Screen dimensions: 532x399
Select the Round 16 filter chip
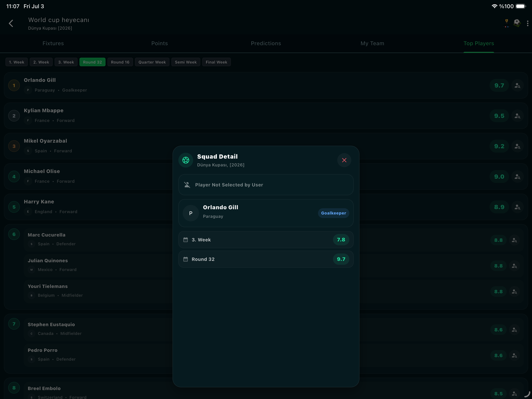point(120,62)
